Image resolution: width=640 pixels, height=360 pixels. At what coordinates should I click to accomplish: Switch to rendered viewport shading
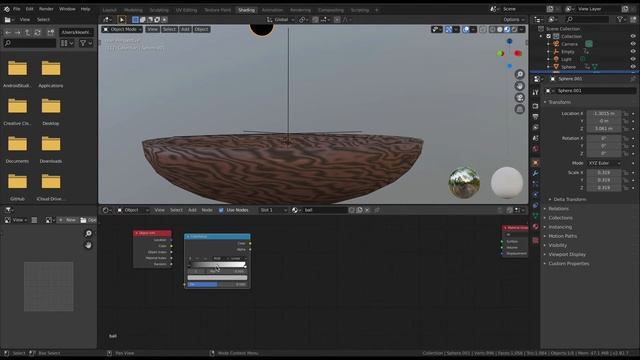(514, 29)
